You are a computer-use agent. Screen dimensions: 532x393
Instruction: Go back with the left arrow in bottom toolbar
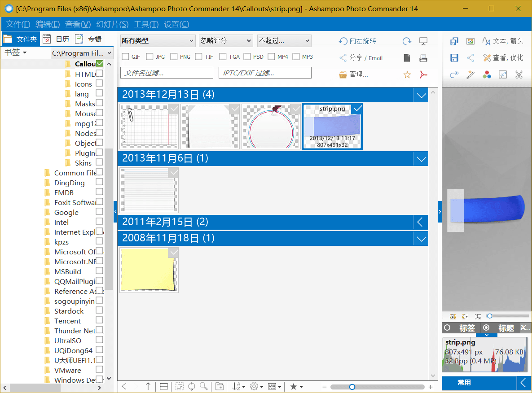click(x=124, y=386)
